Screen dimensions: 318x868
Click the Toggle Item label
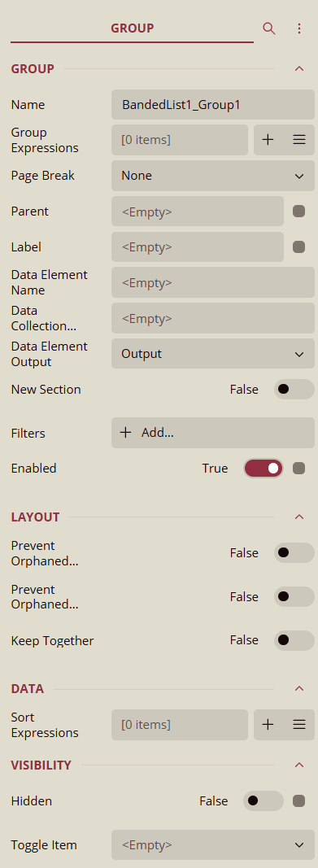[44, 845]
